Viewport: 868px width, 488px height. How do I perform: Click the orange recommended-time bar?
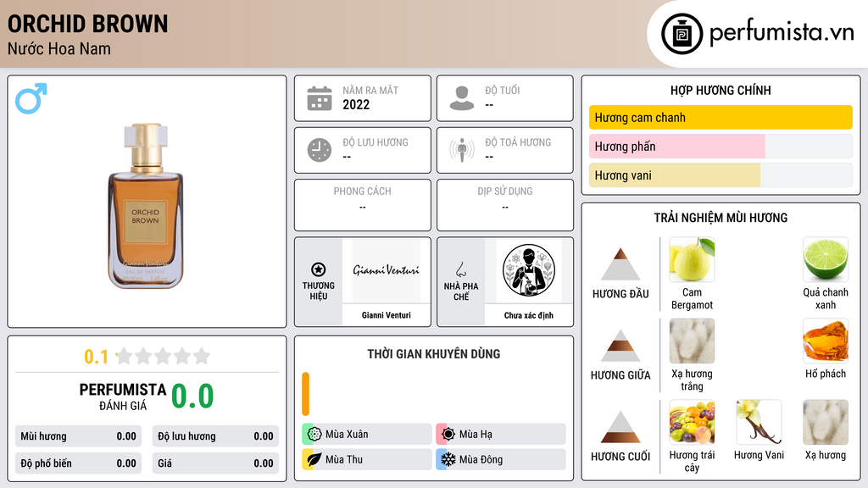point(305,394)
